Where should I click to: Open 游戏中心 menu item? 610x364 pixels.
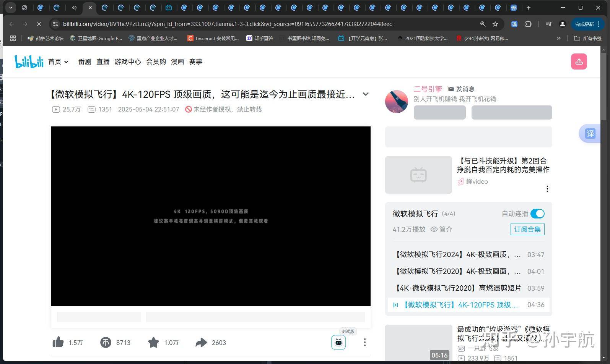[128, 61]
